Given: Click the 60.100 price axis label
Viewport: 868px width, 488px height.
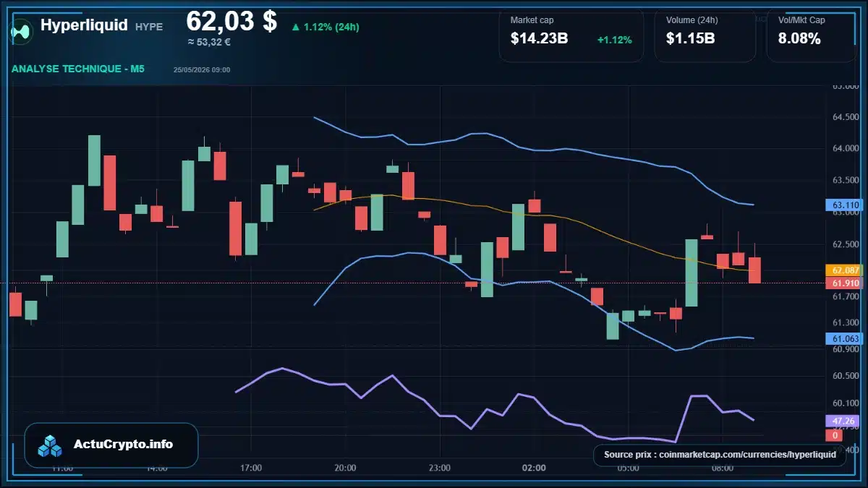Looking at the screenshot, I should click(x=846, y=403).
